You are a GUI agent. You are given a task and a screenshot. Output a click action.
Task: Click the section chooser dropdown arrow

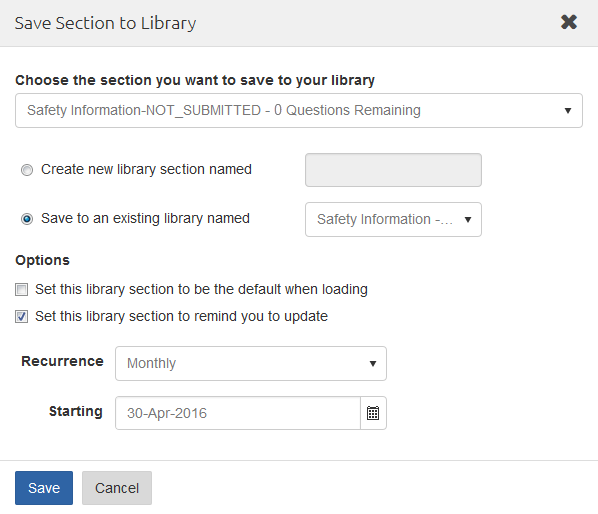click(x=568, y=111)
